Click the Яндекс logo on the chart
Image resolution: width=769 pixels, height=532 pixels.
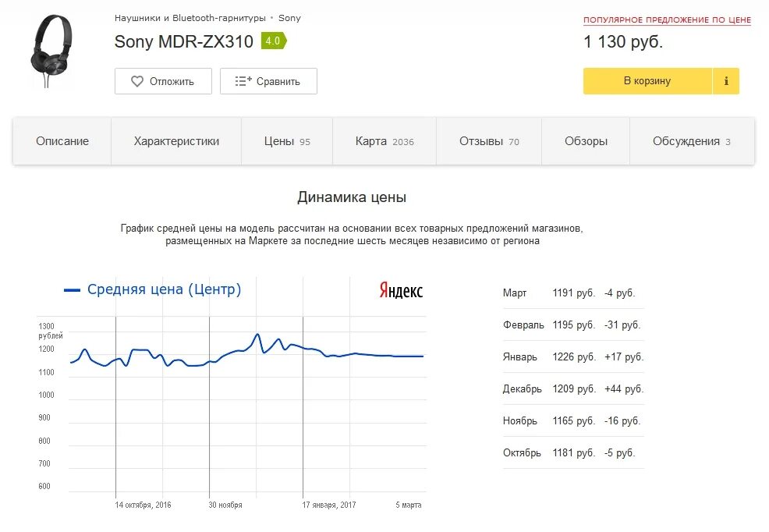pyautogui.click(x=400, y=290)
